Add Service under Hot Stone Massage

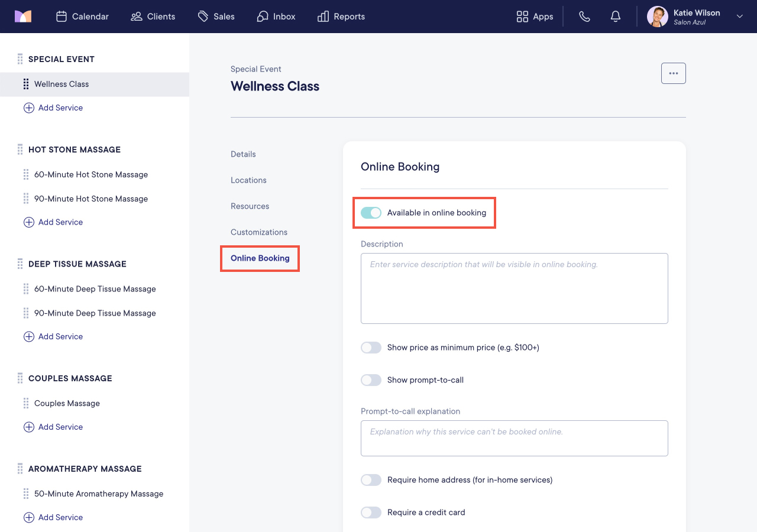click(x=53, y=222)
